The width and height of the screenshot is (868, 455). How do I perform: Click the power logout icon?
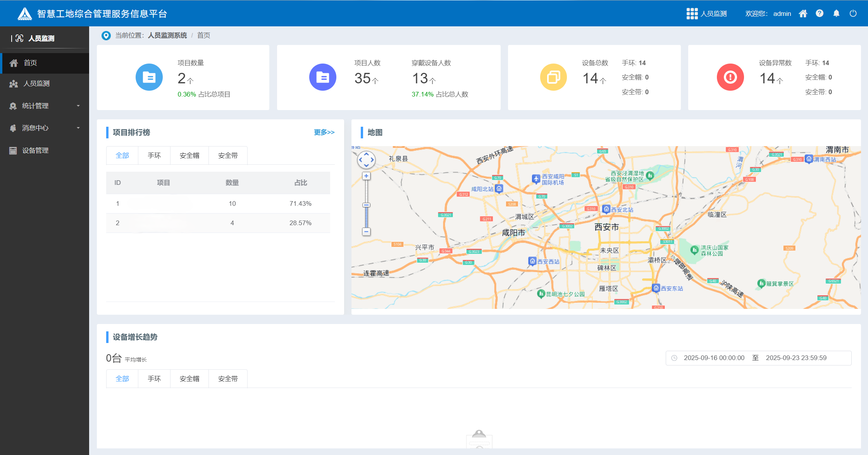point(853,14)
